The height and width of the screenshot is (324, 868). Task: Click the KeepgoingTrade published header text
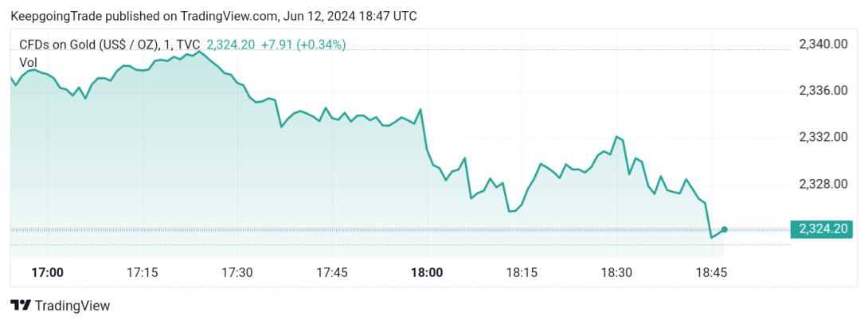pyautogui.click(x=213, y=17)
